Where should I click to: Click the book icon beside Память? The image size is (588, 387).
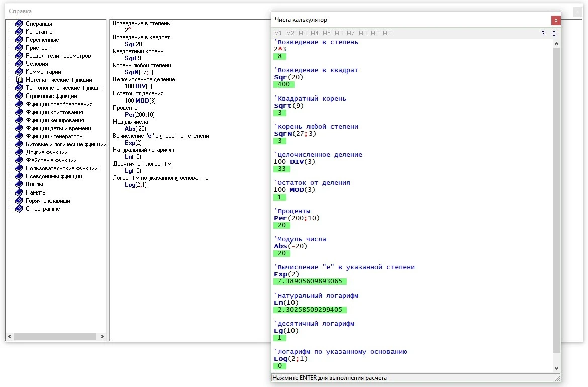tap(19, 193)
